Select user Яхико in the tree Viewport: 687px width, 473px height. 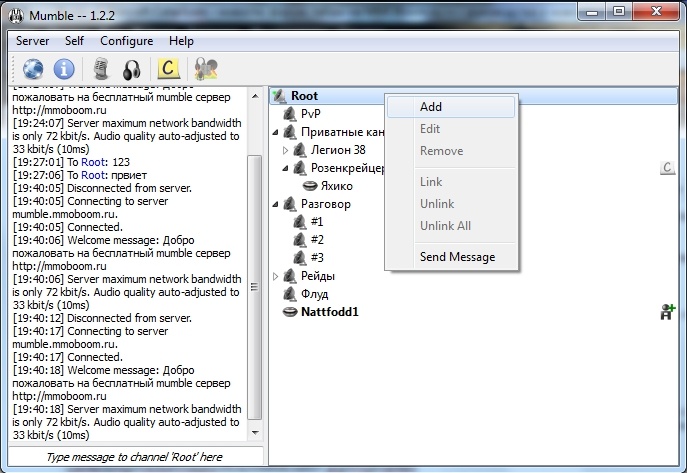coord(336,186)
